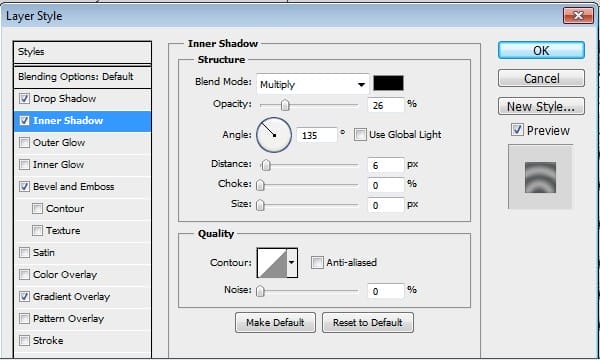The image size is (600, 360).
Task: Toggle the Bevel and Emboss checkbox
Action: point(24,187)
